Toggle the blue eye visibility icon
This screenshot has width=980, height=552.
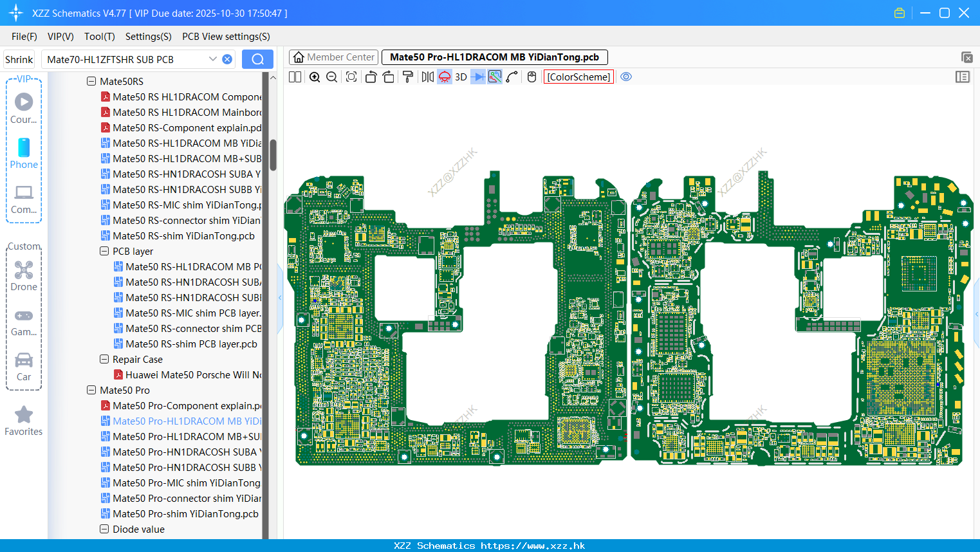click(x=626, y=77)
